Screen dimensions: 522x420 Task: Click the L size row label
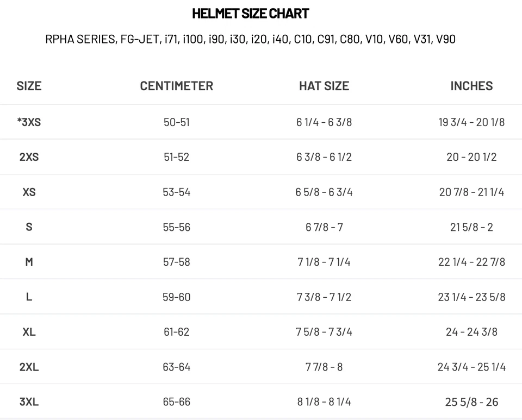click(x=29, y=297)
